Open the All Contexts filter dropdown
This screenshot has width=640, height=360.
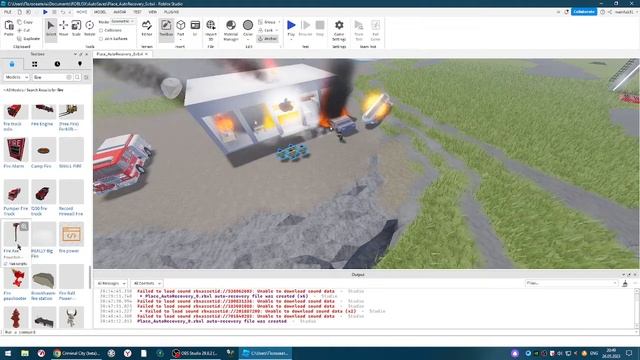147,283
